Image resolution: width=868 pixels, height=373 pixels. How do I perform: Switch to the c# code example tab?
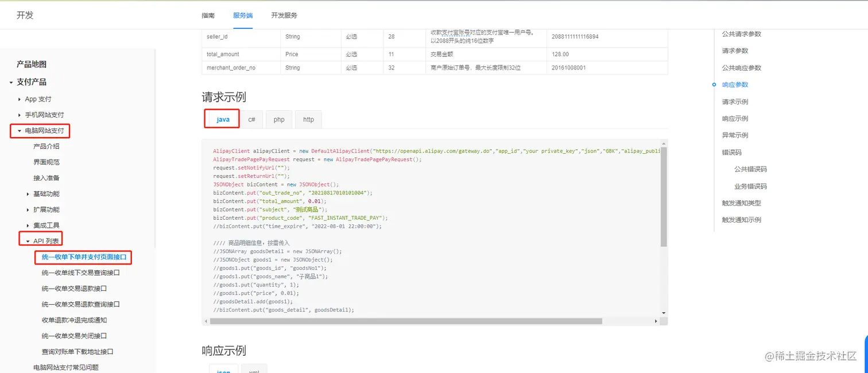[251, 119]
